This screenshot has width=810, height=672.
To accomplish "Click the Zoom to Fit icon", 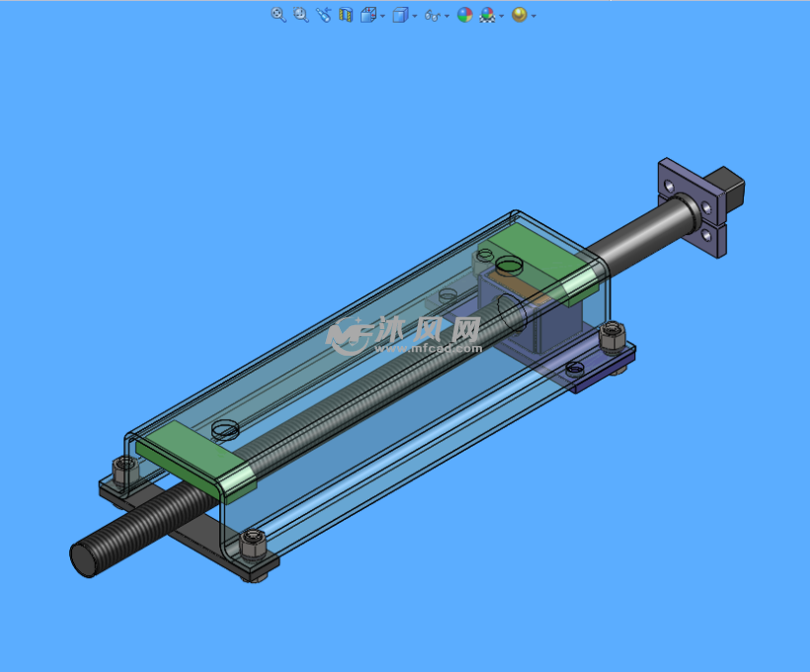I will point(278,15).
